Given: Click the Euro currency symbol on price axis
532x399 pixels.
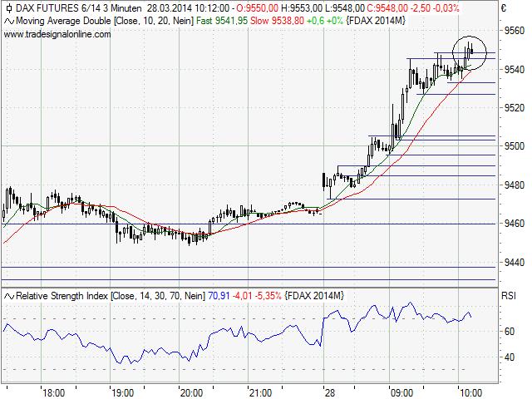Looking at the screenshot, I should pyautogui.click(x=504, y=8).
